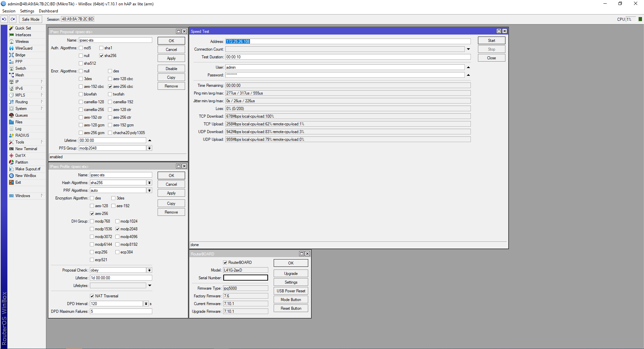Open the Settings menu
Screen dimensions: 644x349
pyautogui.click(x=27, y=11)
